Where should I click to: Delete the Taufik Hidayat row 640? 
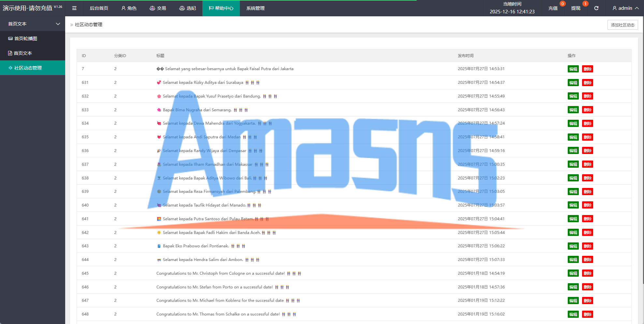click(588, 205)
